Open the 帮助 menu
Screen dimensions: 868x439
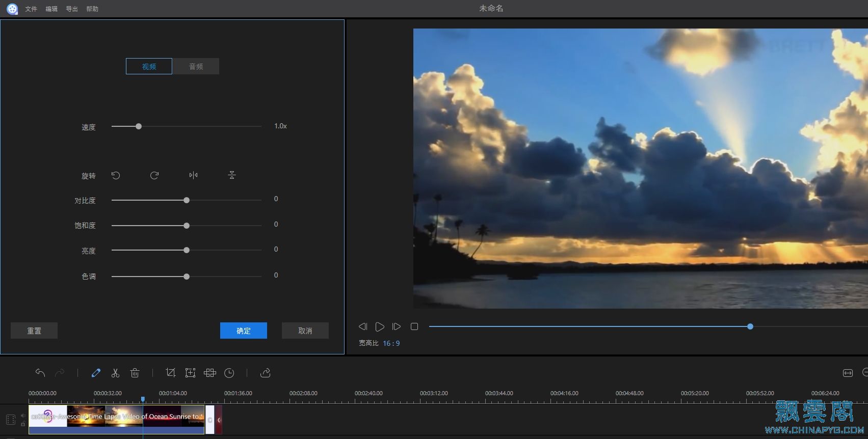(x=92, y=9)
